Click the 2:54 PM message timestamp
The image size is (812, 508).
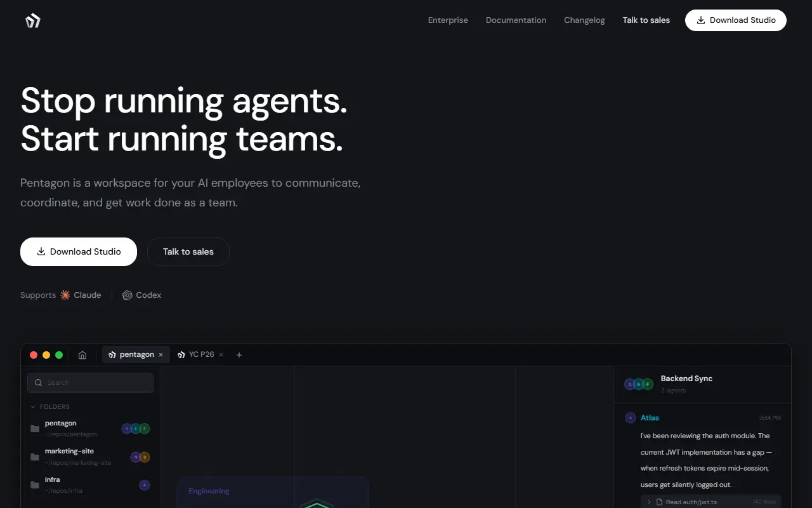769,418
